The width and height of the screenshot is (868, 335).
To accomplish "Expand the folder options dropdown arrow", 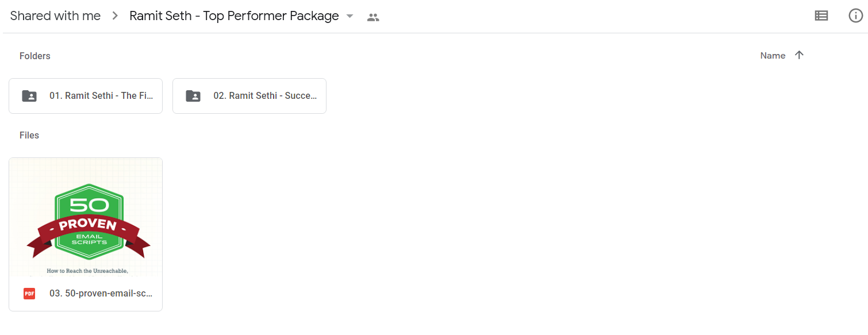I will (x=349, y=17).
